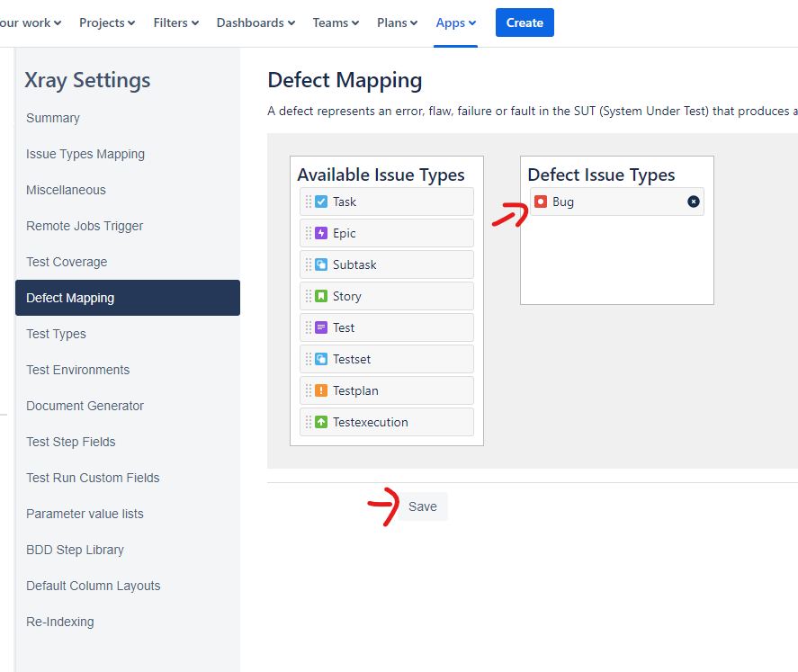798x672 pixels.
Task: Click the green Story bookmark icon
Action: 321,297
